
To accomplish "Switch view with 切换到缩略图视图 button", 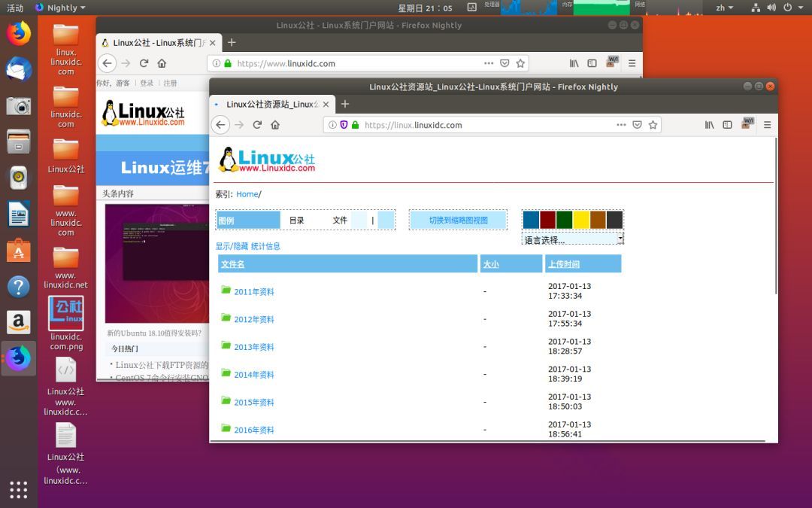I will (x=459, y=221).
